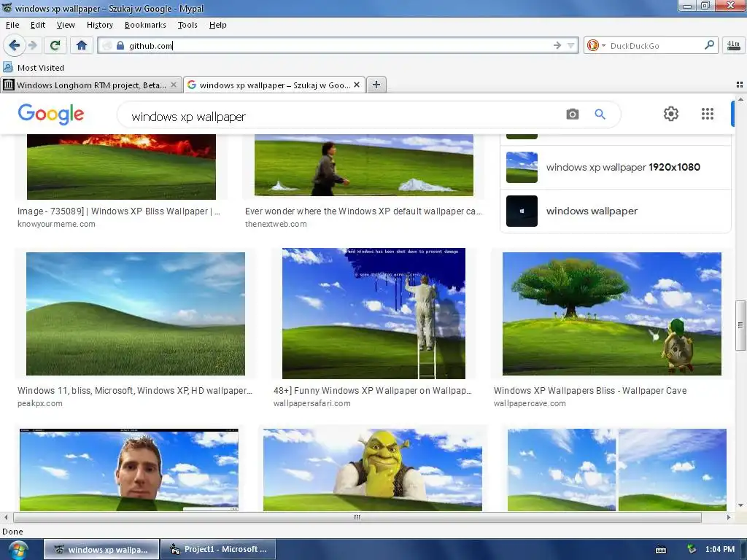Select the windows wallpaper related search
The height and width of the screenshot is (560, 747).
click(x=616, y=211)
